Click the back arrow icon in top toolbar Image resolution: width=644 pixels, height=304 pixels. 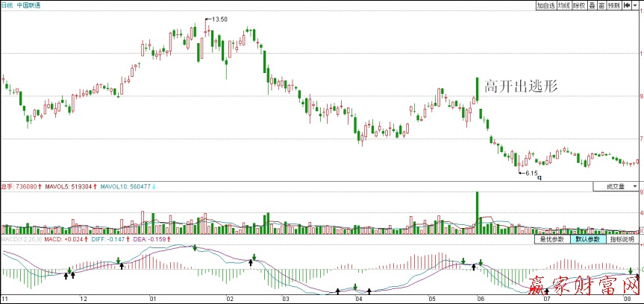point(628,4)
